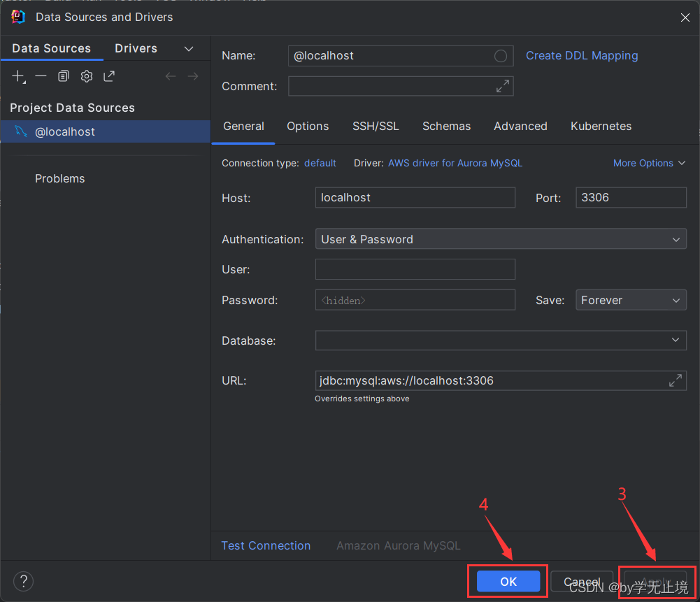Screen dimensions: 700x602
Task: Expand the URL field editor
Action: tap(675, 380)
